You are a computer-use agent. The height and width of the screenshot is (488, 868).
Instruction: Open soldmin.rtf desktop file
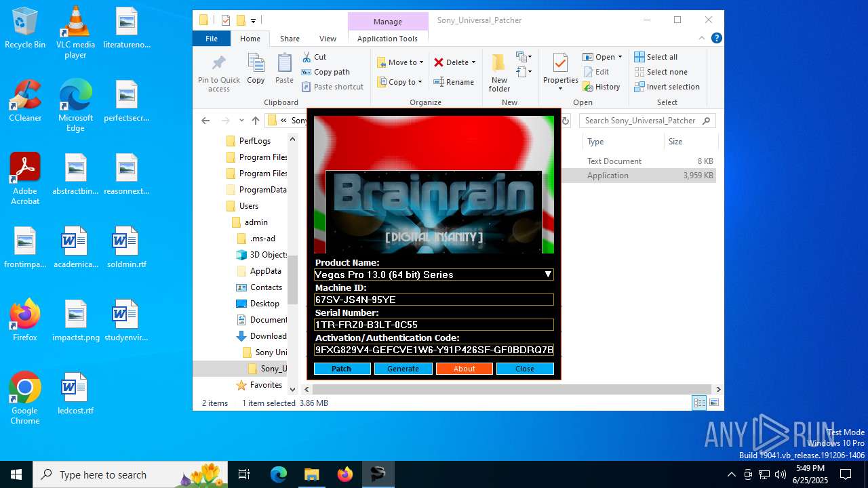(x=126, y=248)
